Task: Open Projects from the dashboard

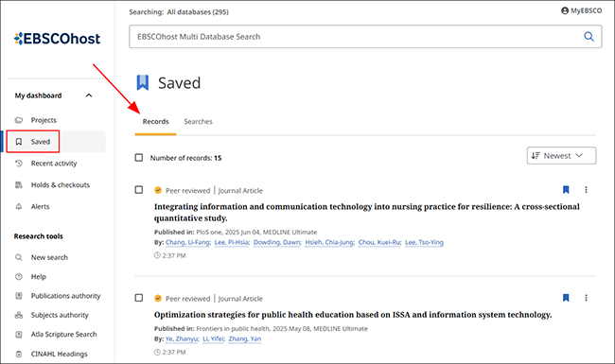Action: tap(44, 120)
